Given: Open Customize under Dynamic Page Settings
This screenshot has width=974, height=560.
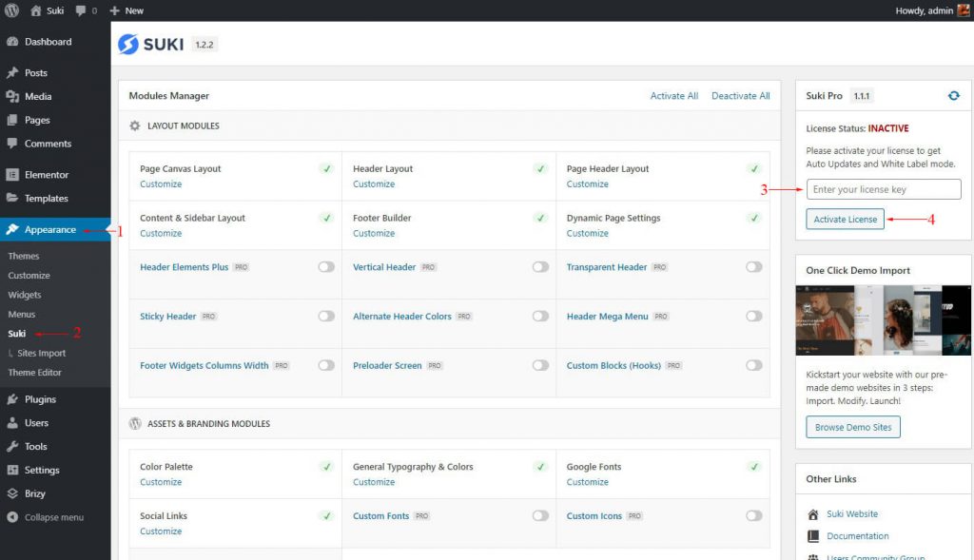Looking at the screenshot, I should tap(588, 233).
